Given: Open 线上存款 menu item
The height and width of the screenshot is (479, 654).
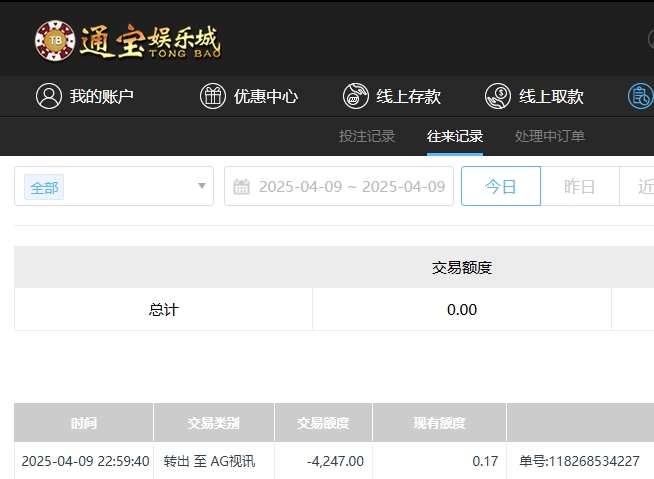Looking at the screenshot, I should point(391,96).
